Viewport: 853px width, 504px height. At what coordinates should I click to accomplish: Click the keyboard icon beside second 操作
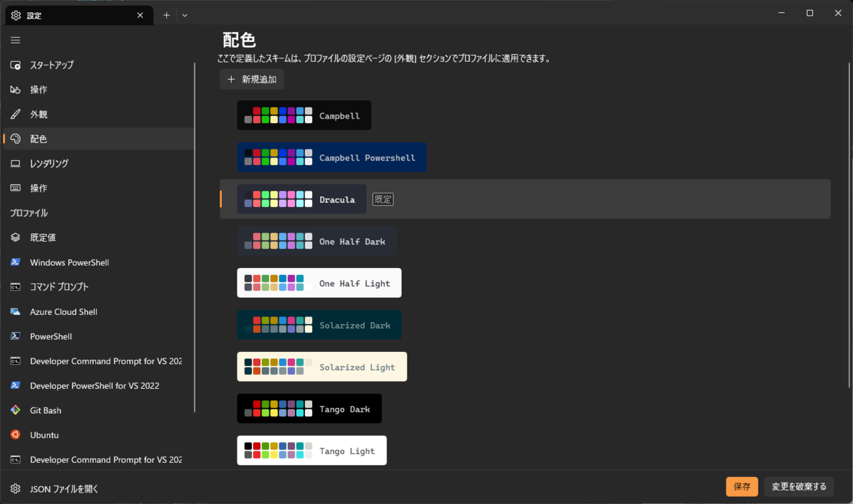coord(16,188)
